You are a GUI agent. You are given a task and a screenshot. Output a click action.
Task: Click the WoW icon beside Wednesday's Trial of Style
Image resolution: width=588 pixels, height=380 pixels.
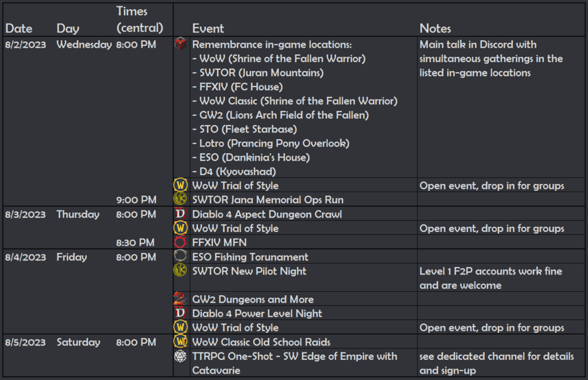[180, 185]
